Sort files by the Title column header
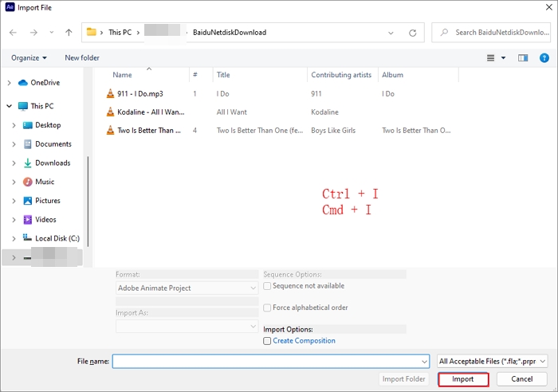Screen dimensions: 558x392 (x=224, y=75)
